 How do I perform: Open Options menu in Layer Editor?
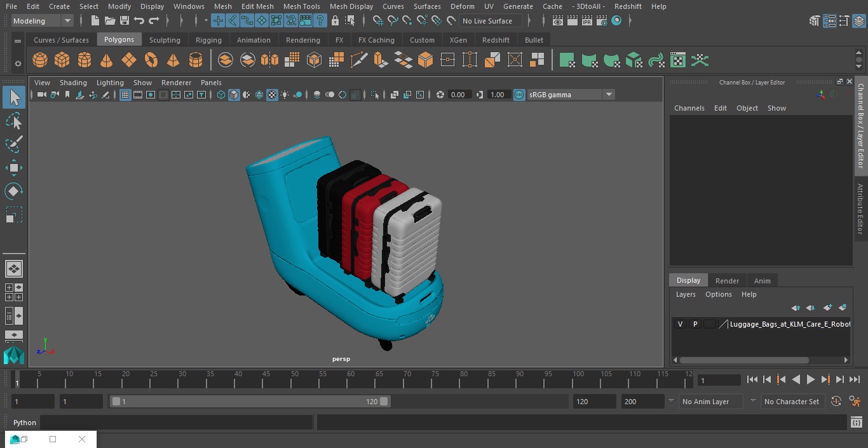(x=719, y=294)
